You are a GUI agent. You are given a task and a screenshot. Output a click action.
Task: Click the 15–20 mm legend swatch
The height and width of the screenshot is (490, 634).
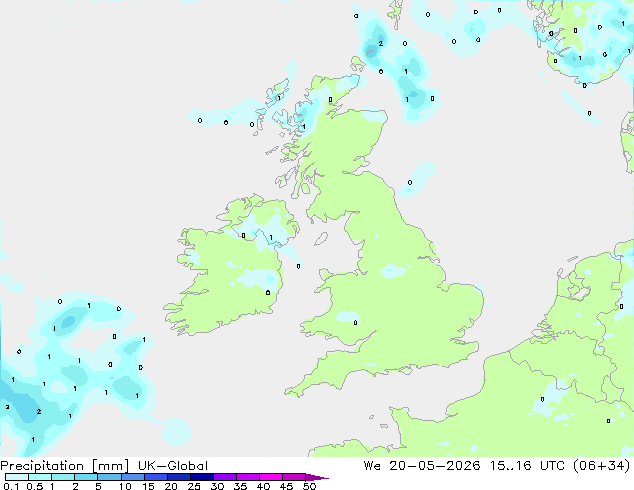tap(155, 477)
